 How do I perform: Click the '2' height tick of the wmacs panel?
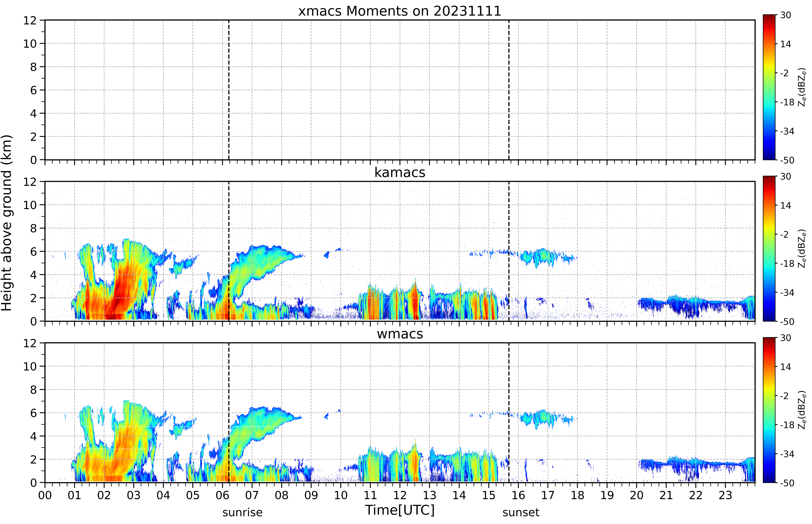pyautogui.click(x=33, y=459)
